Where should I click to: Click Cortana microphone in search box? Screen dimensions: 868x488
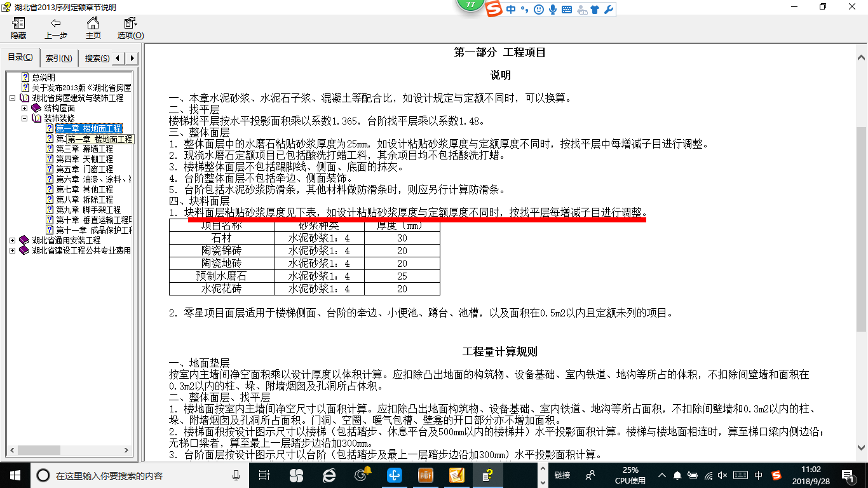coord(236,475)
